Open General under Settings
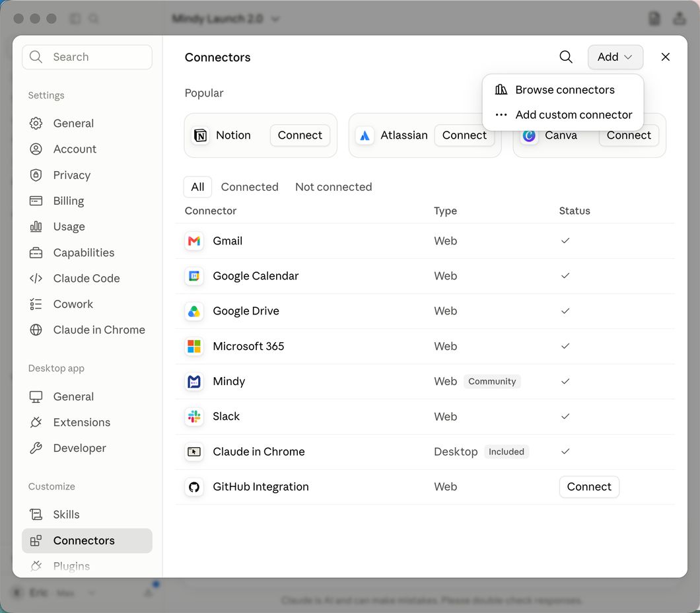 (x=87, y=124)
